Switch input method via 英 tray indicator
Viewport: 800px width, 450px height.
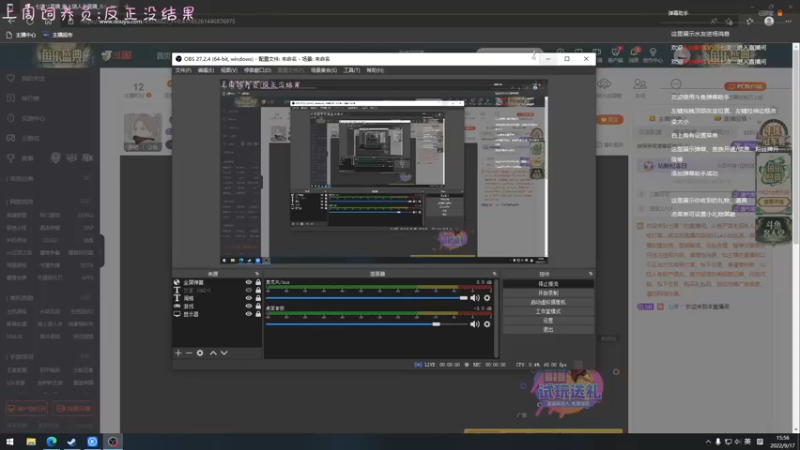click(748, 442)
